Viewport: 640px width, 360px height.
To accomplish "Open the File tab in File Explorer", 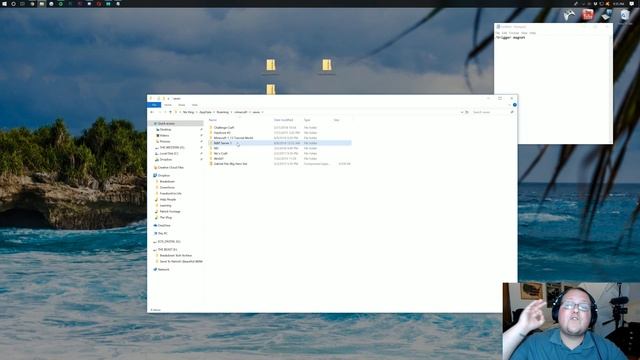I will coord(154,105).
